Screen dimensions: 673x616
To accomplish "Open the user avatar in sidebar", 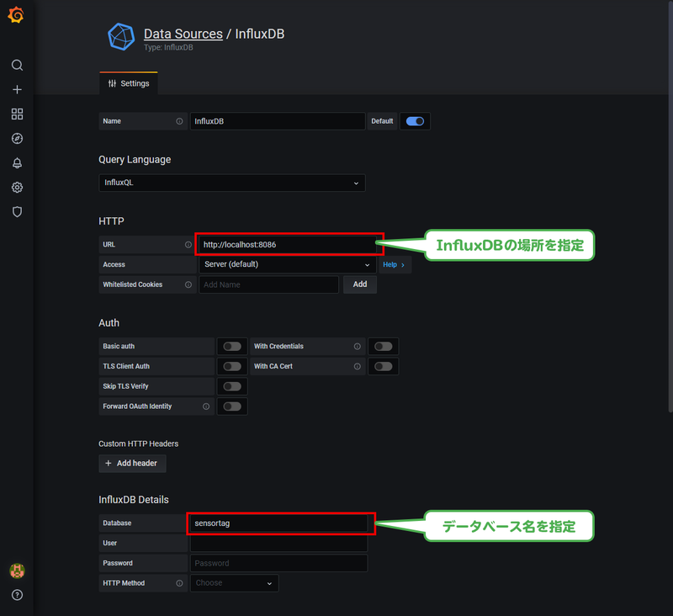I will 17,571.
